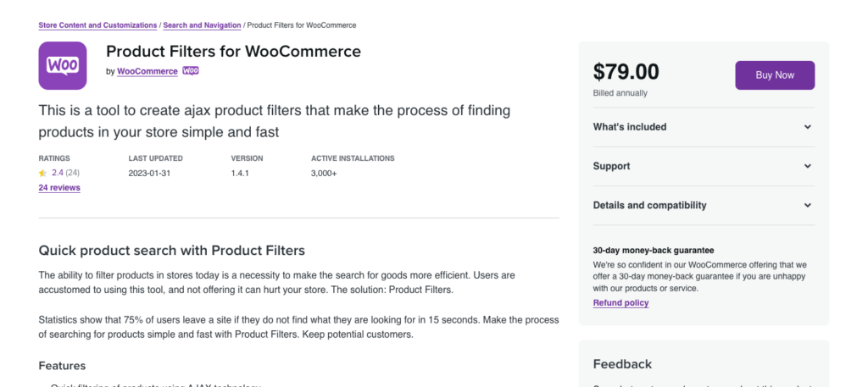The width and height of the screenshot is (868, 387).
Task: Open Search and Navigation breadcrumb
Action: pos(202,25)
